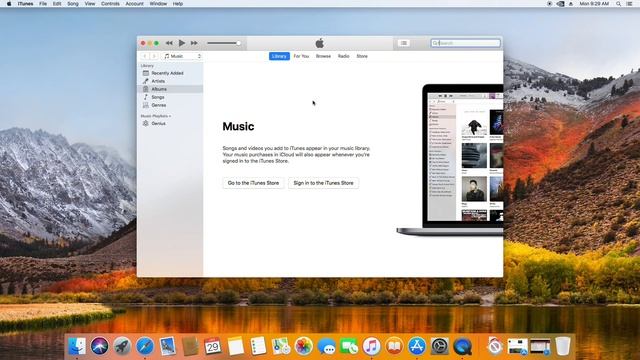Open Spotlight search in menu bar

click(618, 4)
